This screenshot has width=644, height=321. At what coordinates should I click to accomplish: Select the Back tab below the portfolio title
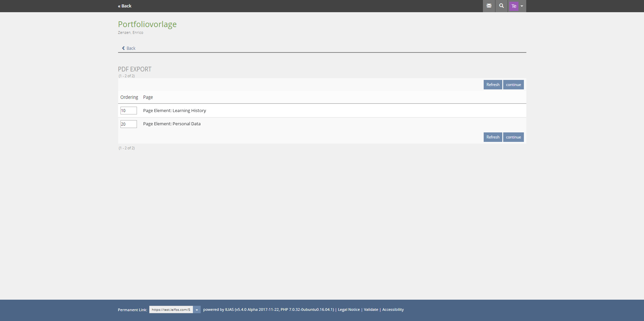coord(129,48)
